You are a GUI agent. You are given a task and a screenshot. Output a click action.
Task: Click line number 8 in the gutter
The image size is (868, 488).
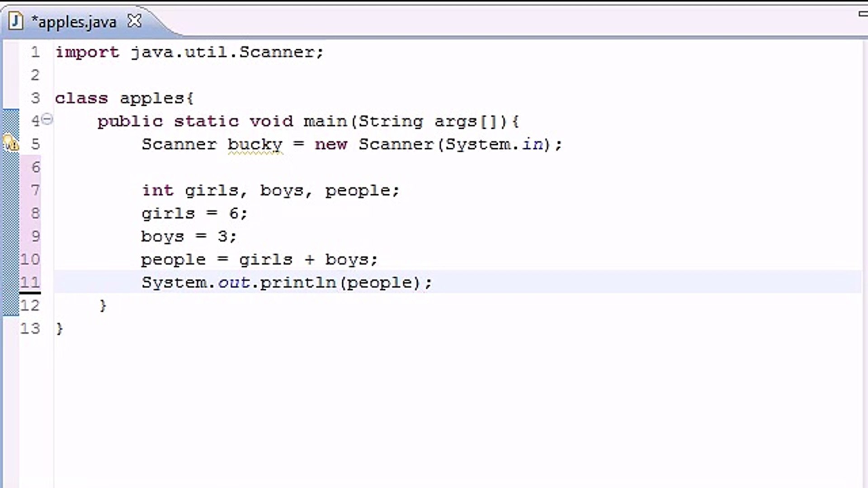(35, 213)
